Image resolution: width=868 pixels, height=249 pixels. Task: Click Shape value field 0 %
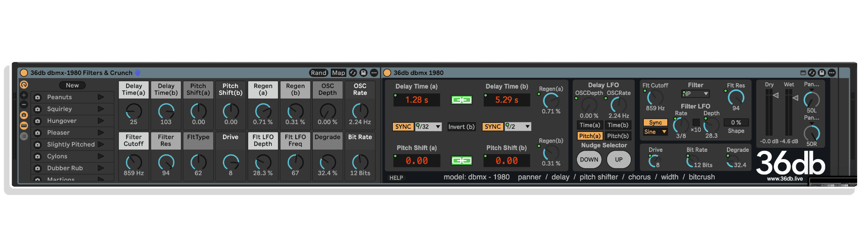[x=736, y=122]
